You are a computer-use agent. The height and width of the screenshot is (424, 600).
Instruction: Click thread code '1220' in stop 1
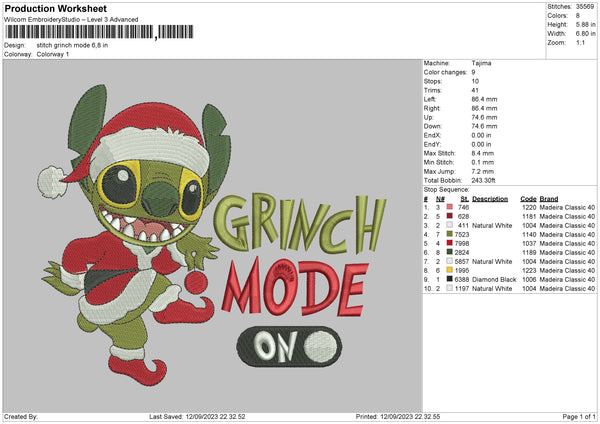[529, 207]
